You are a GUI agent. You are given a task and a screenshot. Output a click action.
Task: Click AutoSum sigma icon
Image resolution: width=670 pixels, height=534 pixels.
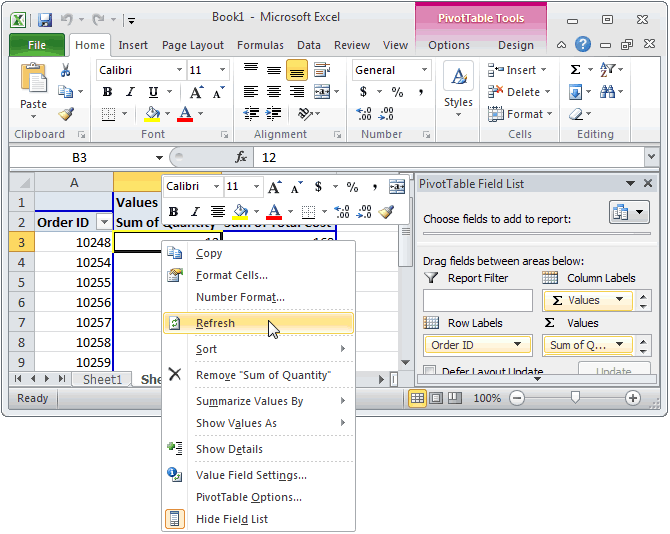(576, 70)
